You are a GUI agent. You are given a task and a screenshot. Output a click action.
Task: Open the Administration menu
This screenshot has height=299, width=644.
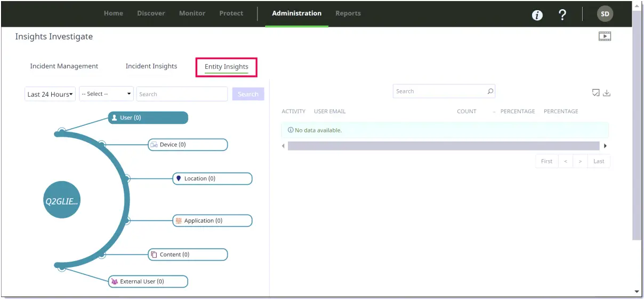[x=297, y=13]
